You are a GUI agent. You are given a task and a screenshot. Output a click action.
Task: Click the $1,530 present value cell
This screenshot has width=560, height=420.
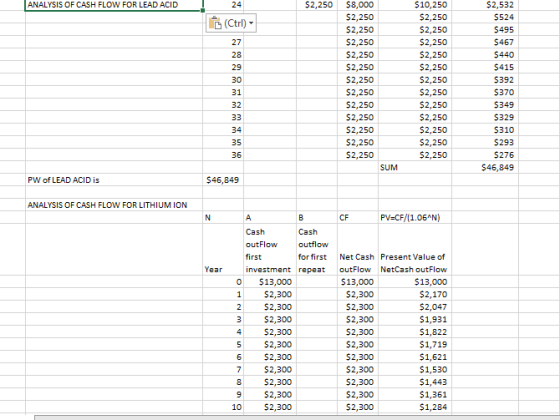point(415,369)
